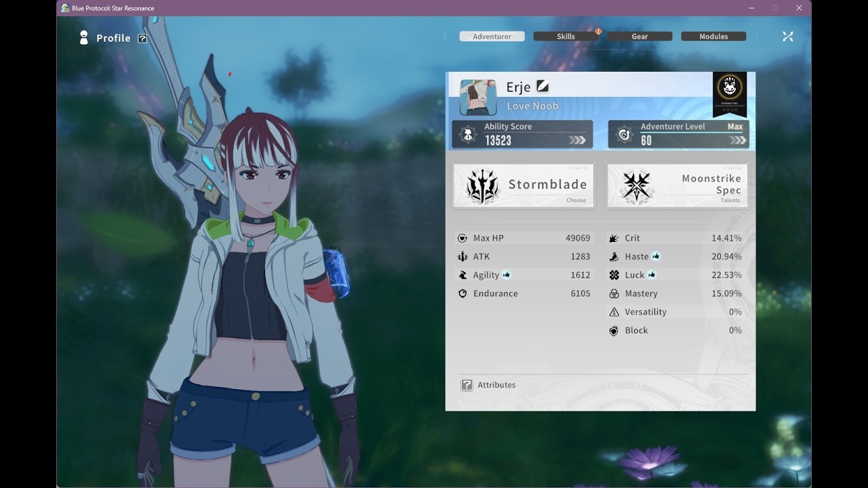868x488 pixels.
Task: Click the Luck value 22.53%
Action: (726, 275)
